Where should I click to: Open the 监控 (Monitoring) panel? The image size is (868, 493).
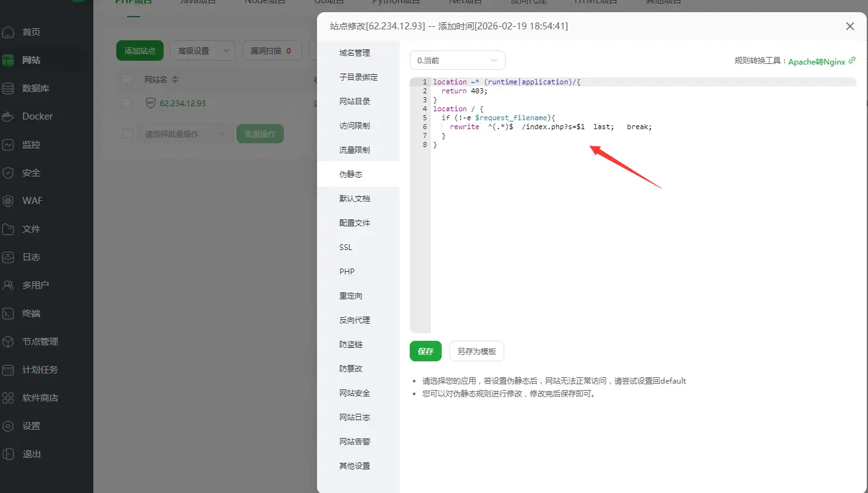pos(33,145)
